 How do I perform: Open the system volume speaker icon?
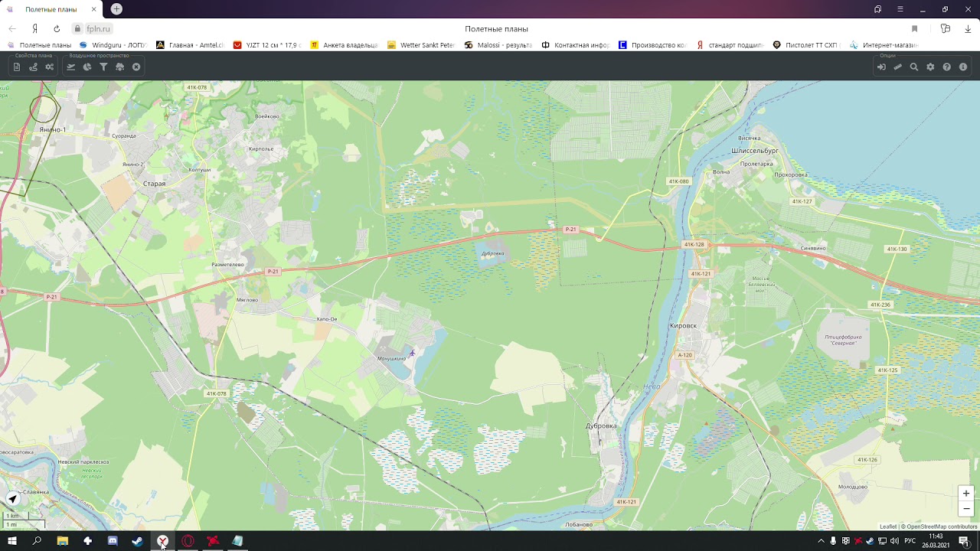(x=894, y=541)
